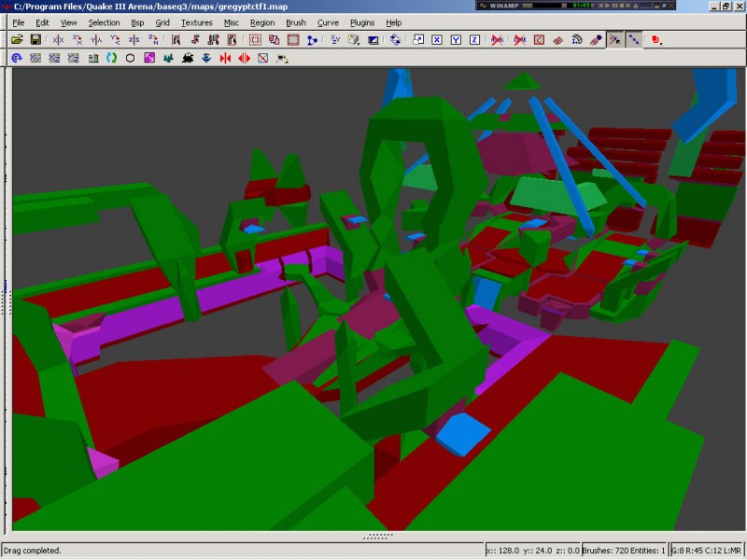Click the black hexagon outline icon

pos(130,58)
